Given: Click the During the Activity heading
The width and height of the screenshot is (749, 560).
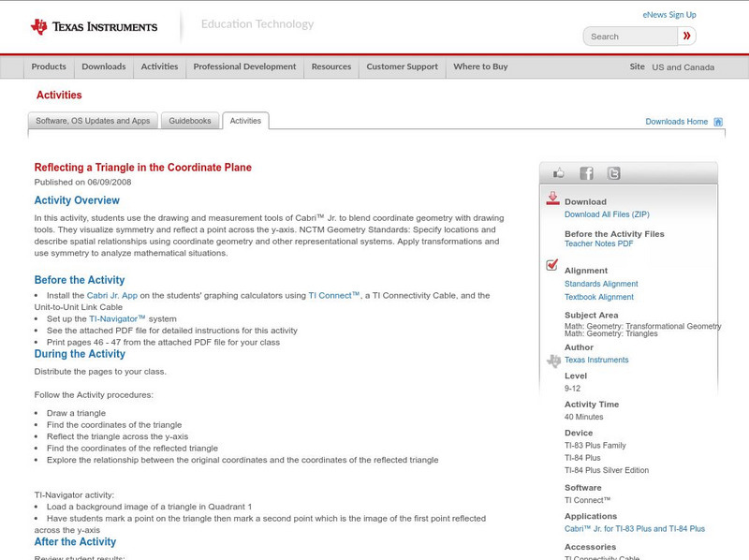Looking at the screenshot, I should coord(80,354).
